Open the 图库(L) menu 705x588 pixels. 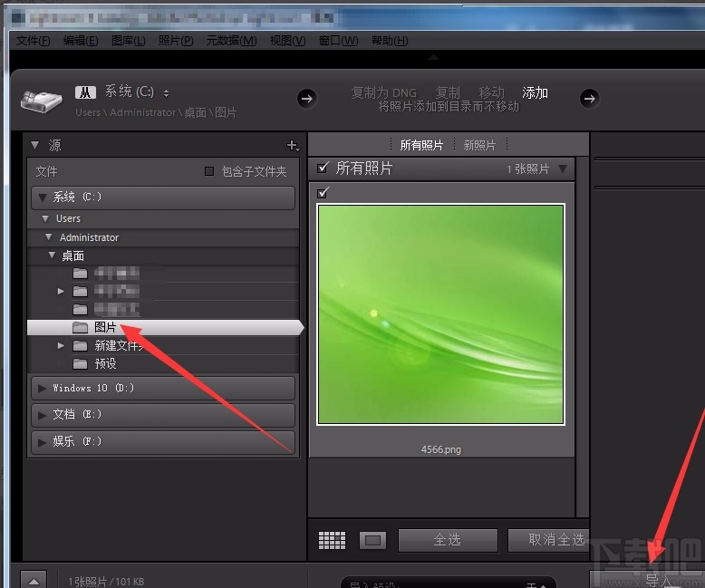coord(128,41)
